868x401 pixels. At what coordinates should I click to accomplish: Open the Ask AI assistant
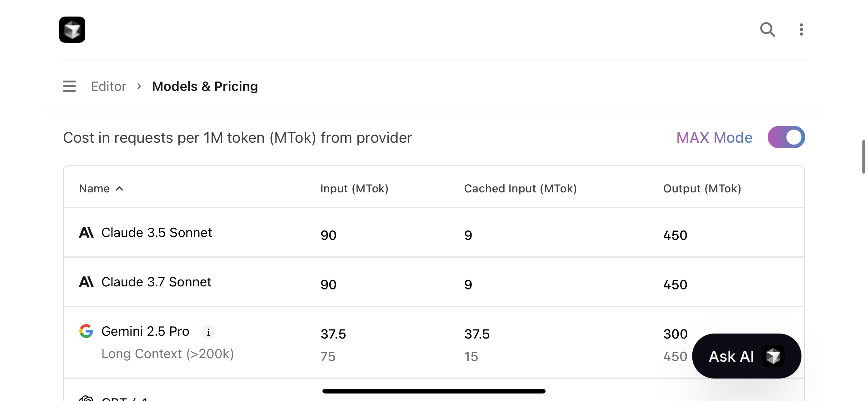click(x=746, y=356)
